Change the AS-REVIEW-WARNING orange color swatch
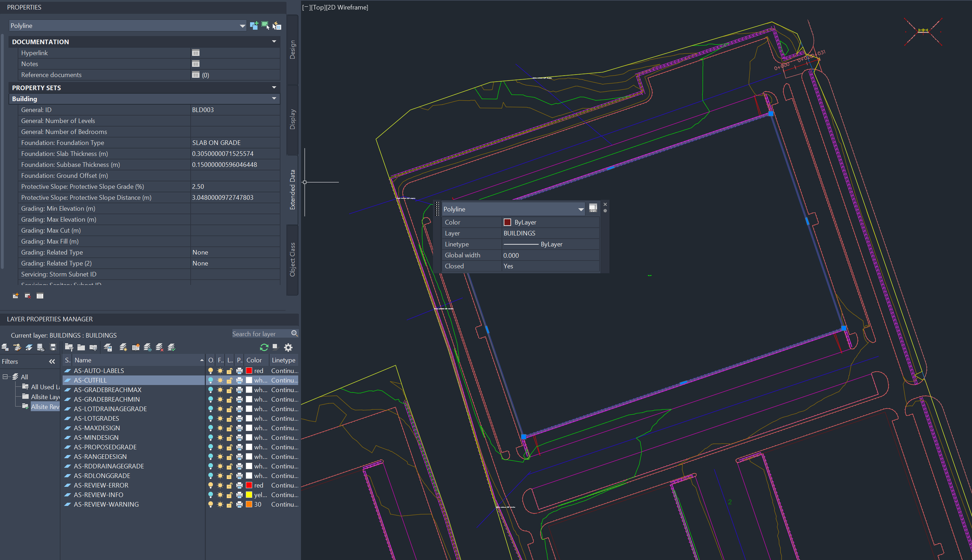This screenshot has width=972, height=560. (x=249, y=504)
